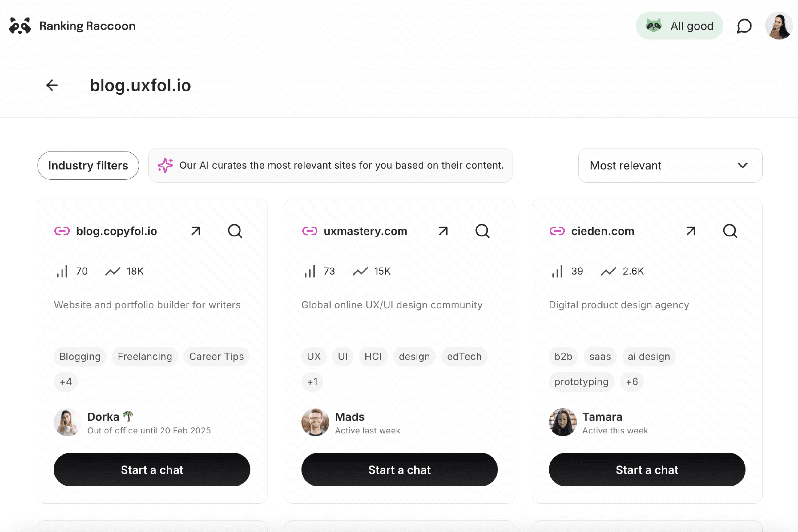
Task: Show the +6 hidden tags on cieden.com
Action: tap(632, 382)
